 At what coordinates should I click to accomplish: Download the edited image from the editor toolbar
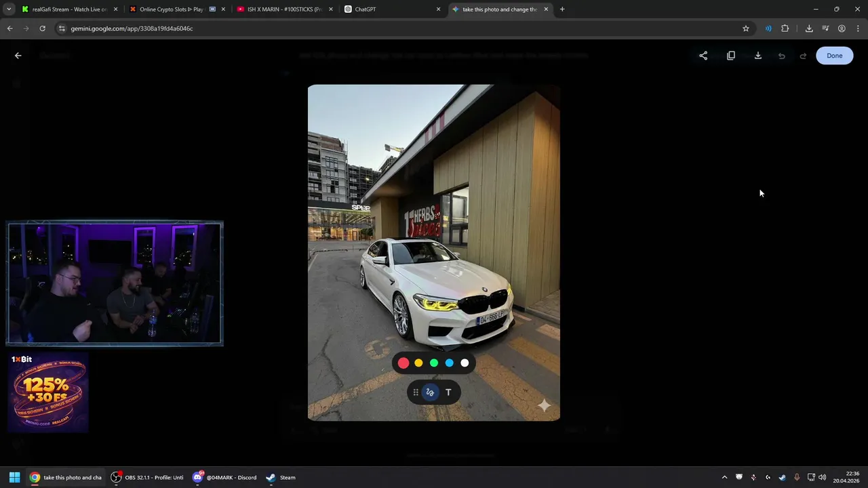(x=758, y=56)
